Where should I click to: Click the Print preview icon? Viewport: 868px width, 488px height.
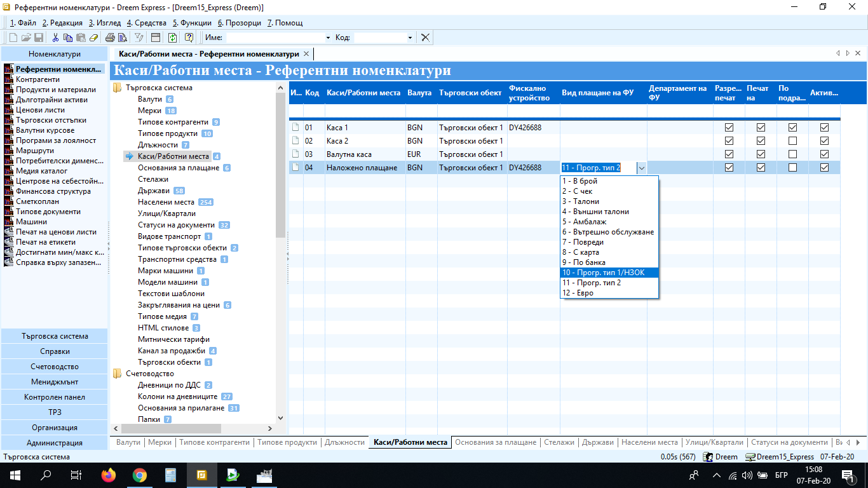click(x=122, y=37)
